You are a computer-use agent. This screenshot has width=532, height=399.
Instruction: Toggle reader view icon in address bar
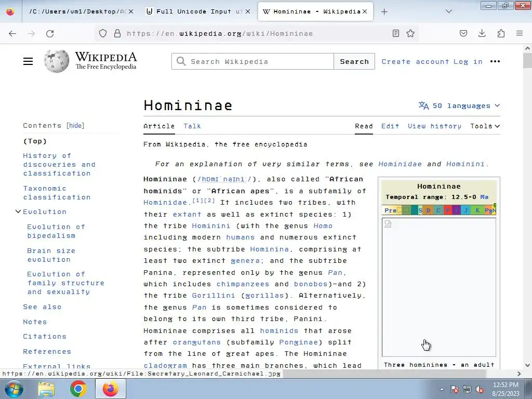[x=395, y=33]
